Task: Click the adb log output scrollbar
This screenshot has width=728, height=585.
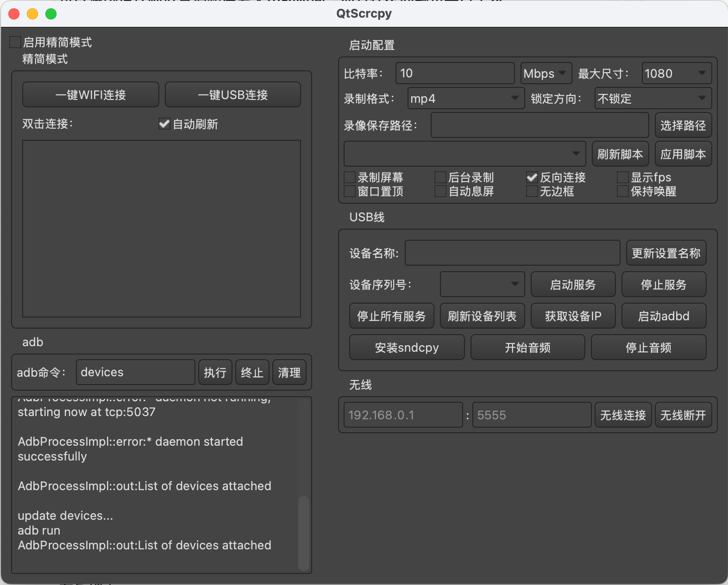Action: [x=304, y=533]
